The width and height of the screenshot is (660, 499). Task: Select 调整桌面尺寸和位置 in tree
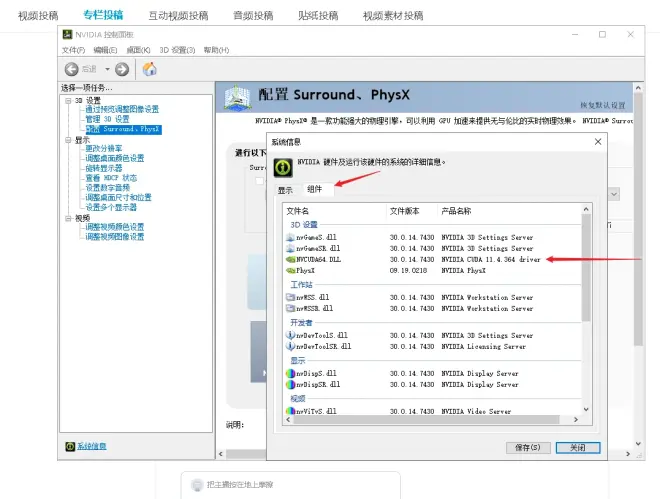pos(118,197)
